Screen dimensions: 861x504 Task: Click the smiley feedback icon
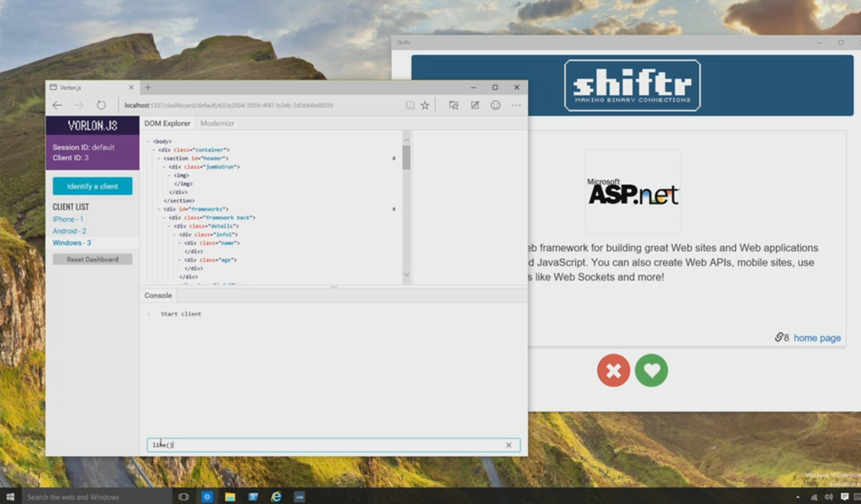(495, 105)
